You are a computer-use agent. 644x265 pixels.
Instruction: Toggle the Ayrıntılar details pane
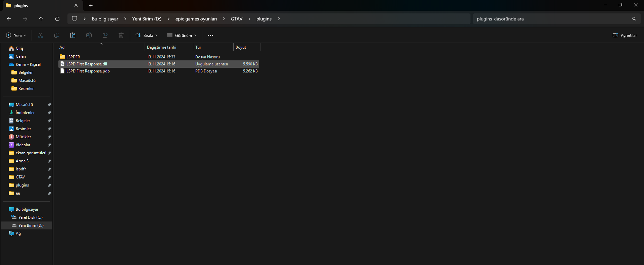point(625,35)
